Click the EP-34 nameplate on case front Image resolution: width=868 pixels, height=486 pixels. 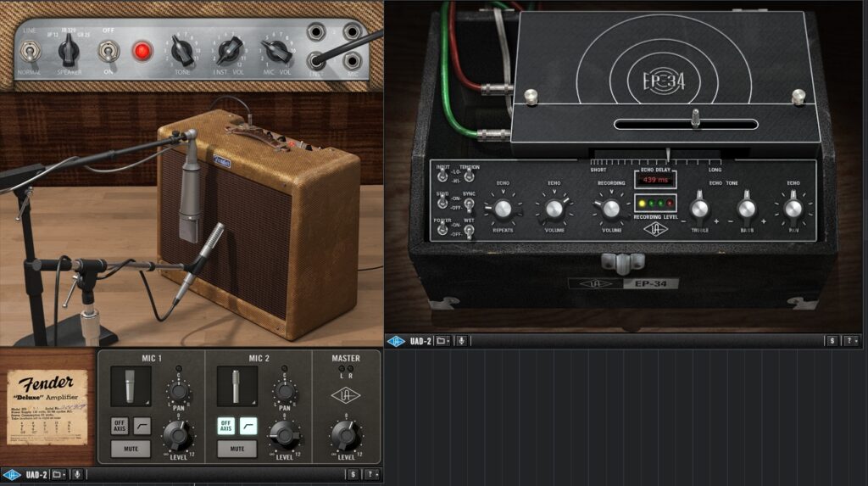point(623,284)
